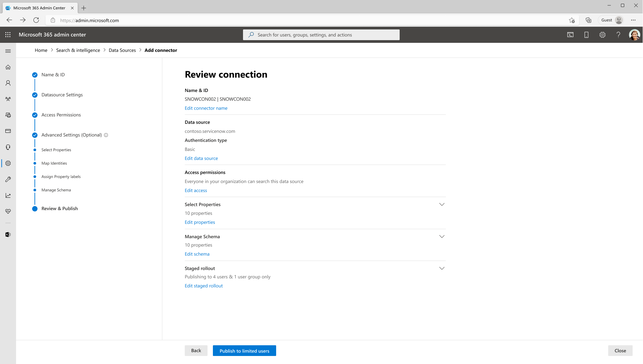Click Publish to limited users button
The image size is (643, 364).
[244, 351]
